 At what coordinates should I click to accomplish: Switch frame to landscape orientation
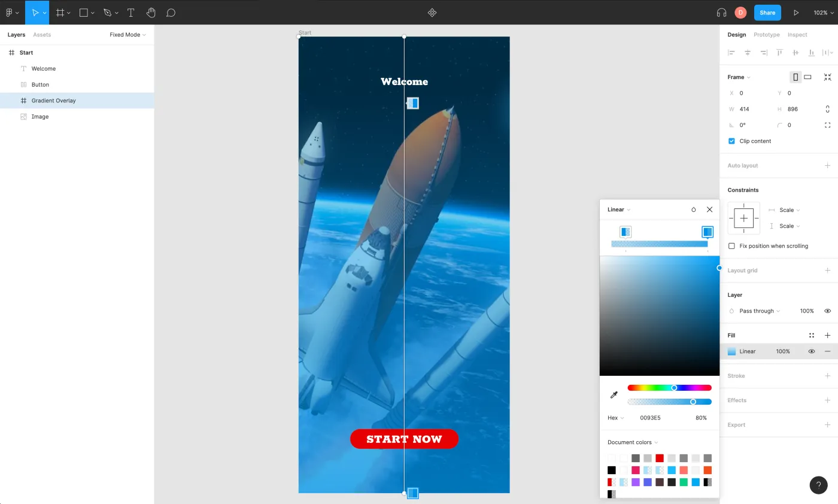(807, 77)
